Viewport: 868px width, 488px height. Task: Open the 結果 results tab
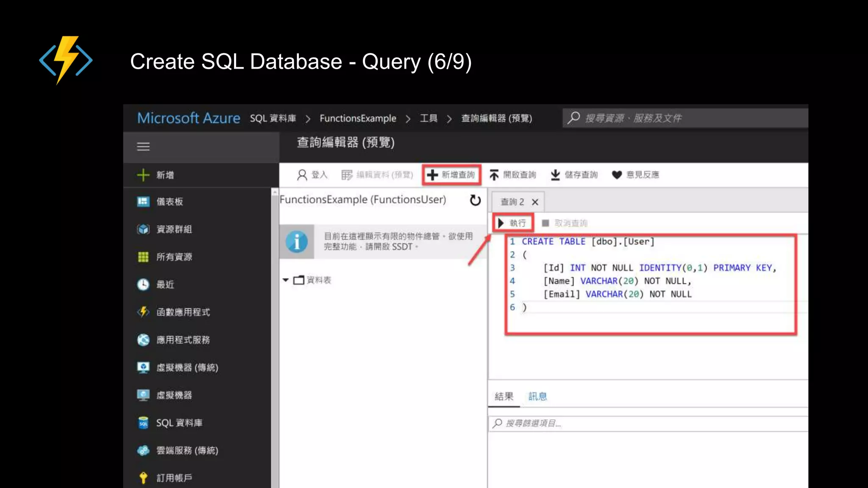504,396
